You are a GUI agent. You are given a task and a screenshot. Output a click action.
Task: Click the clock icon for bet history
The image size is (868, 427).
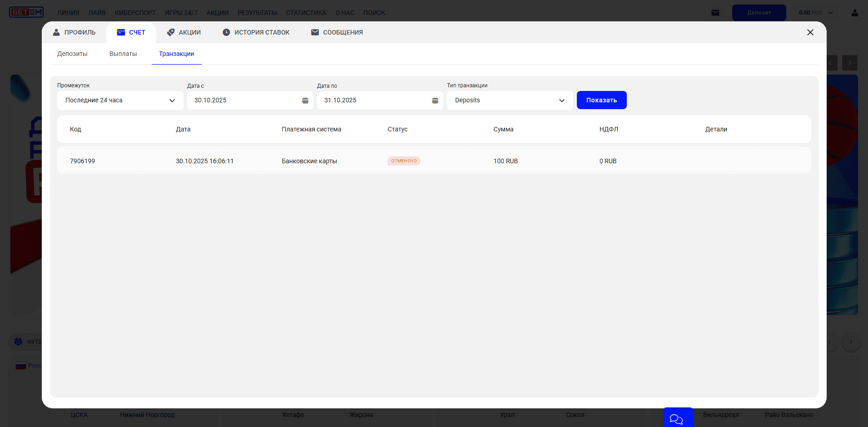coord(226,32)
